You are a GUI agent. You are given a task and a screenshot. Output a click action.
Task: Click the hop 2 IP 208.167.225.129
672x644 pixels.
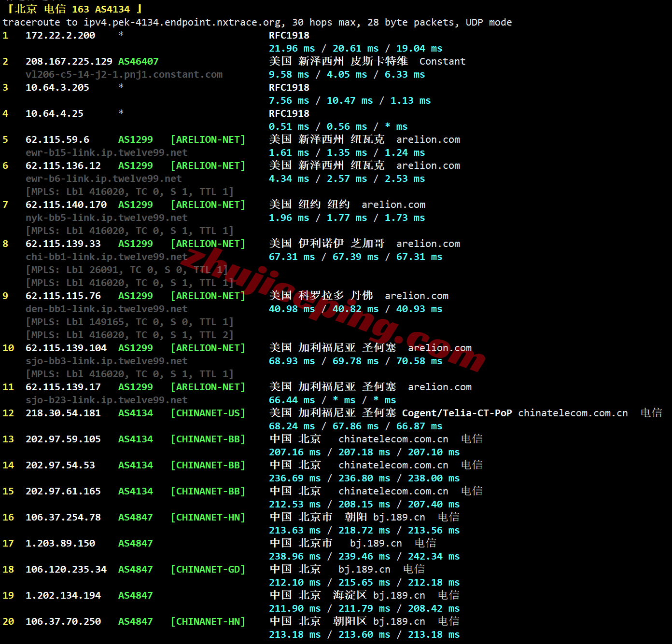69,61
